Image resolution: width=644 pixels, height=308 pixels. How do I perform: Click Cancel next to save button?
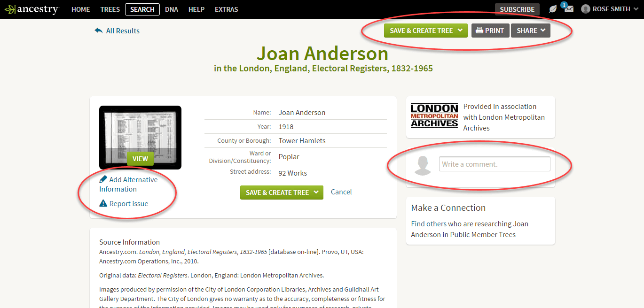341,192
